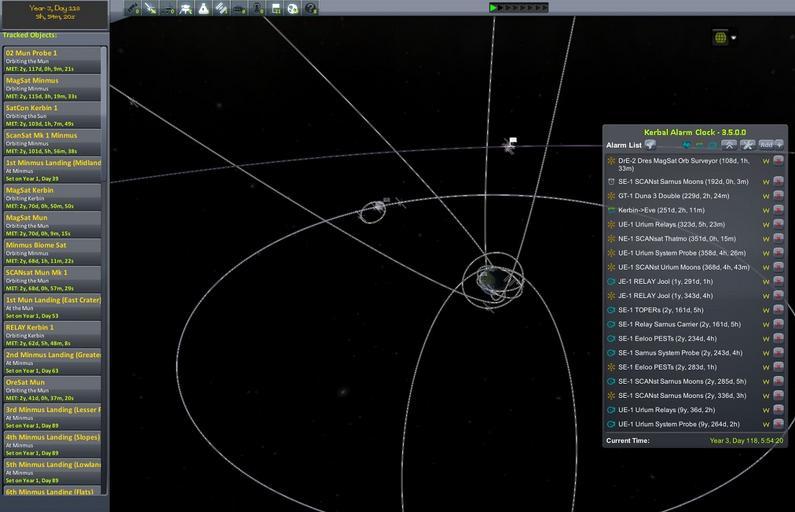Select MagSat Mun tracked vessel
This screenshot has height=512, width=795.
click(x=53, y=225)
